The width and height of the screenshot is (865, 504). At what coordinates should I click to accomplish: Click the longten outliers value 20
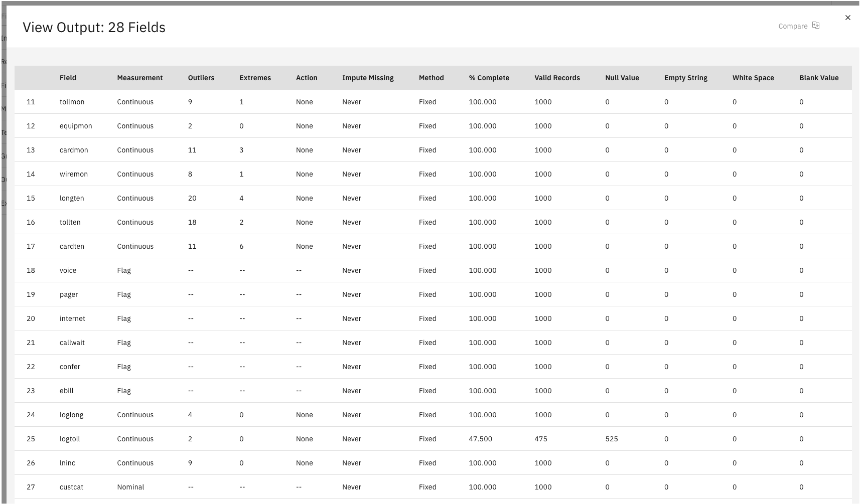point(192,198)
